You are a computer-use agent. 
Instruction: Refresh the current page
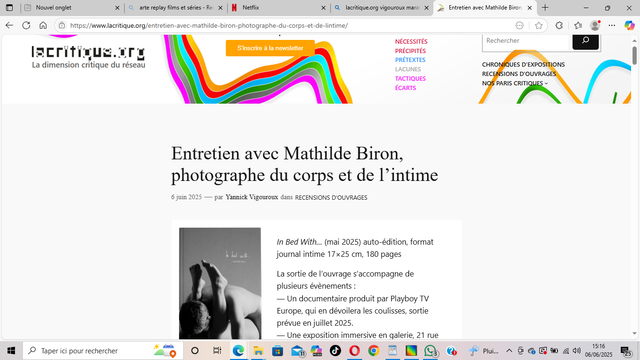click(x=26, y=25)
